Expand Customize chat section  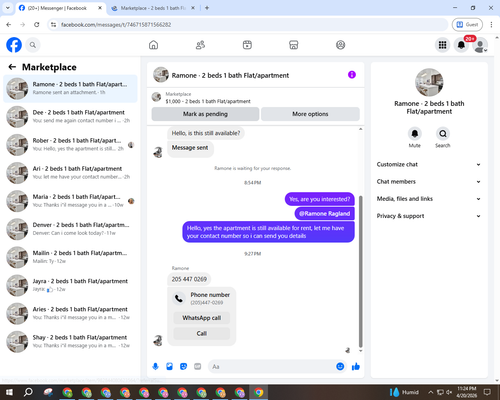(429, 164)
